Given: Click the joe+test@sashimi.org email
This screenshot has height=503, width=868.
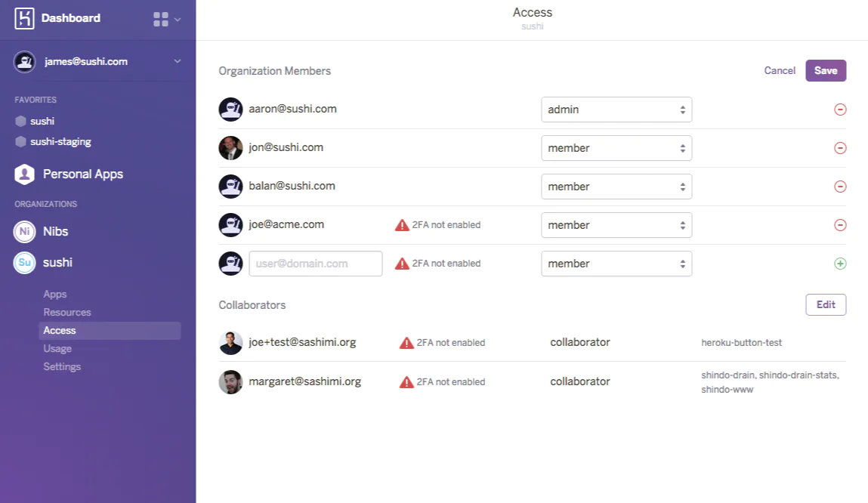Looking at the screenshot, I should pos(302,343).
